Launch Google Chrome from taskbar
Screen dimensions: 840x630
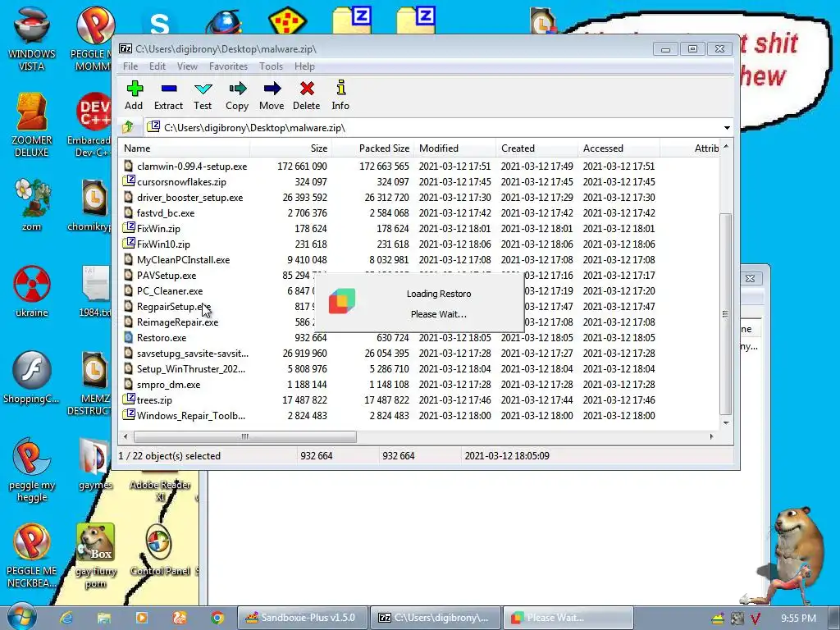217,618
